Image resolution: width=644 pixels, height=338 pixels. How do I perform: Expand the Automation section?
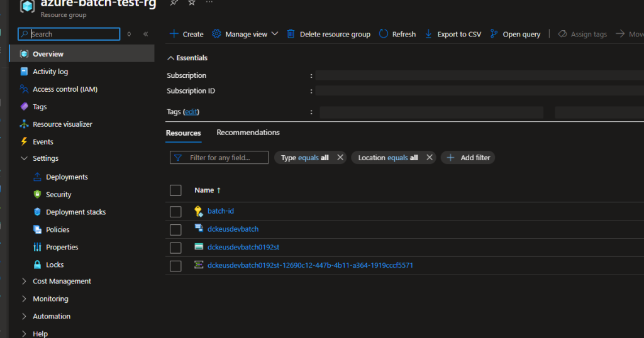click(24, 316)
